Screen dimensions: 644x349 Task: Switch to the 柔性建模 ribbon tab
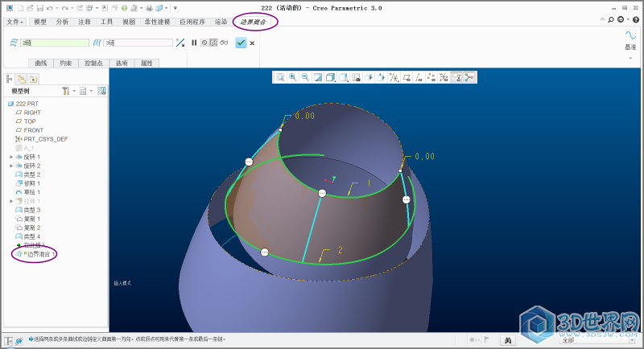click(x=157, y=22)
